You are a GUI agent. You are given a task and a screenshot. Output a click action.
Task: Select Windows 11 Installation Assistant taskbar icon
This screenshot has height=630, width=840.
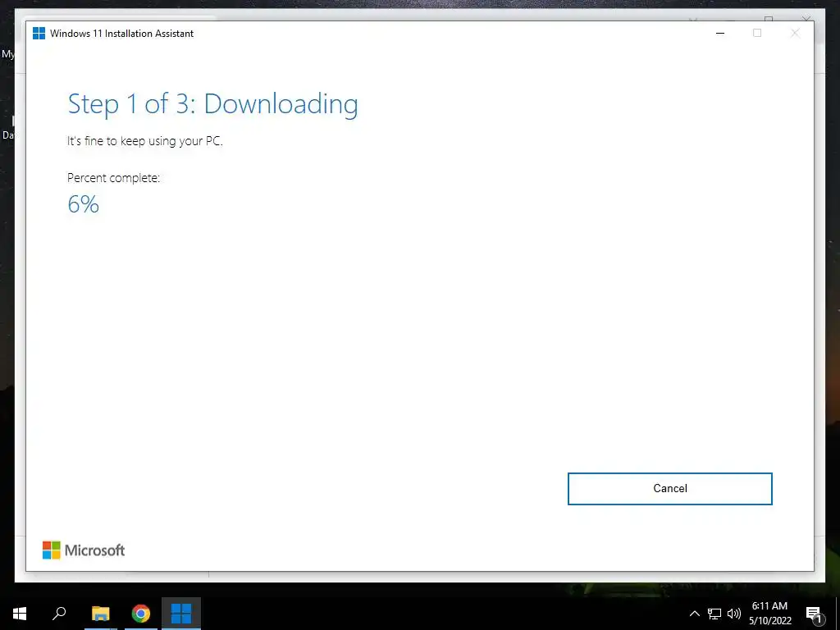181,614
